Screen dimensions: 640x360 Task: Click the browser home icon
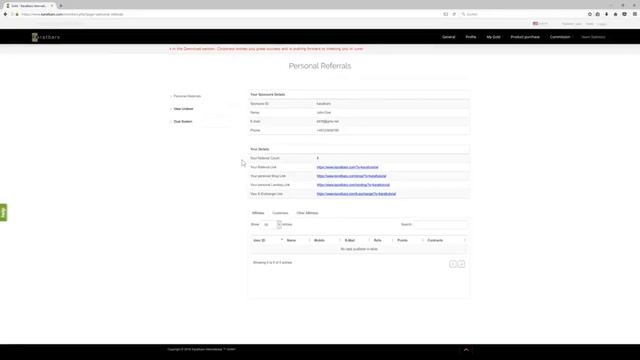point(616,14)
